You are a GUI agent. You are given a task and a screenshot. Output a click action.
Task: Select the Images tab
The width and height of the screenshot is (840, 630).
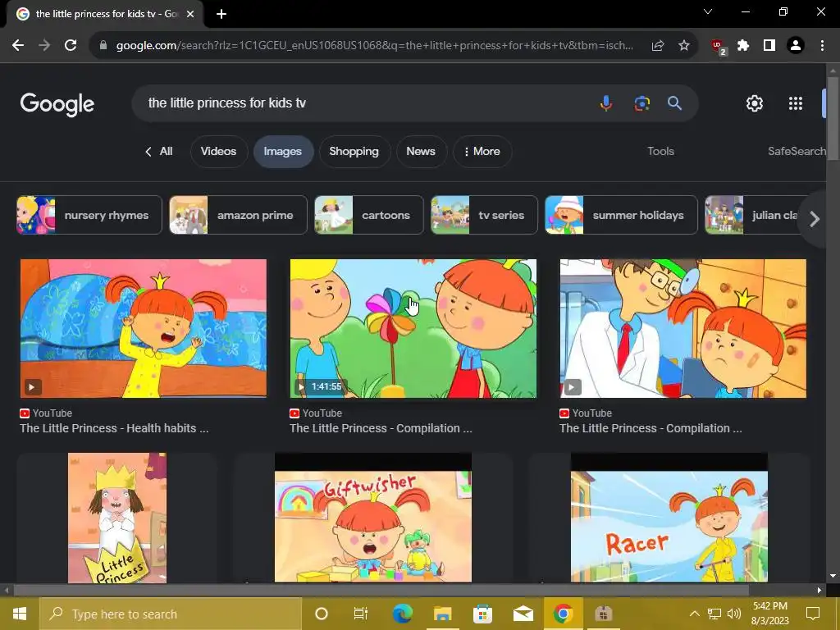[283, 152]
